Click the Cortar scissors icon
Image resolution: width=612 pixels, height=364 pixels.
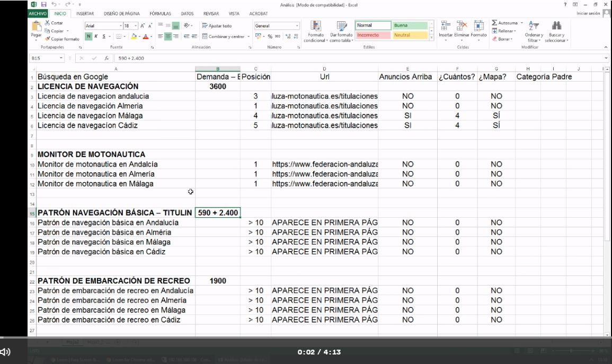point(48,24)
